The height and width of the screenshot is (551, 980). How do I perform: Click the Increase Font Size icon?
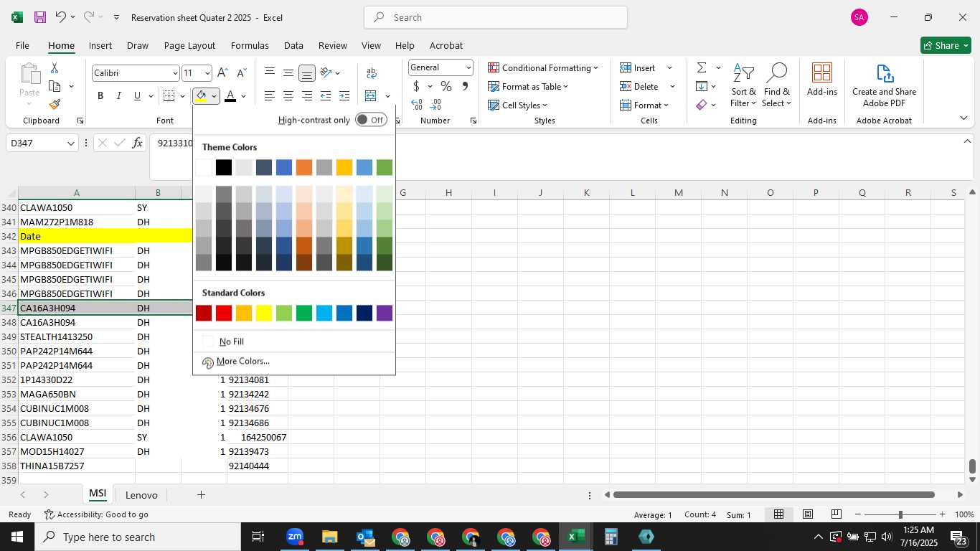tap(222, 73)
